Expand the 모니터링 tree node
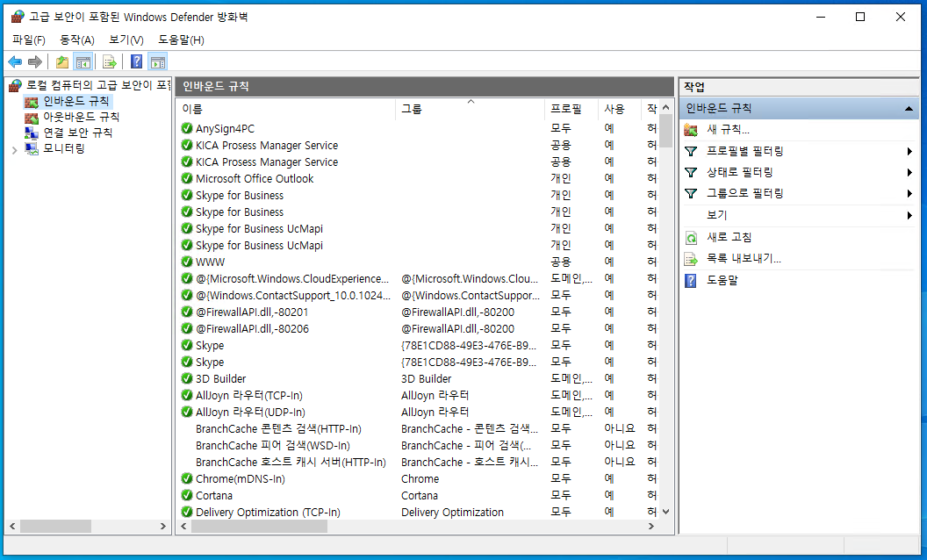 [15, 150]
